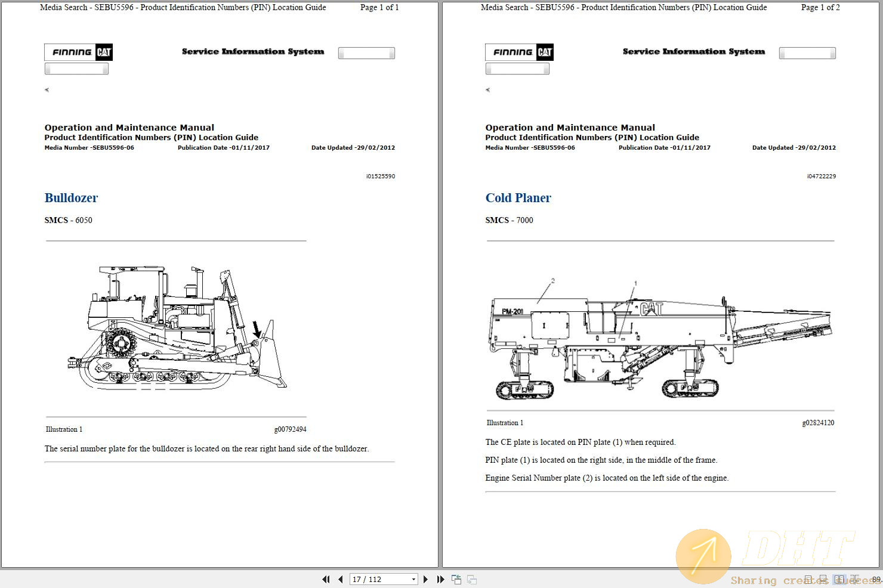883x588 pixels.
Task: Click the next view icon
Action: coord(471,579)
